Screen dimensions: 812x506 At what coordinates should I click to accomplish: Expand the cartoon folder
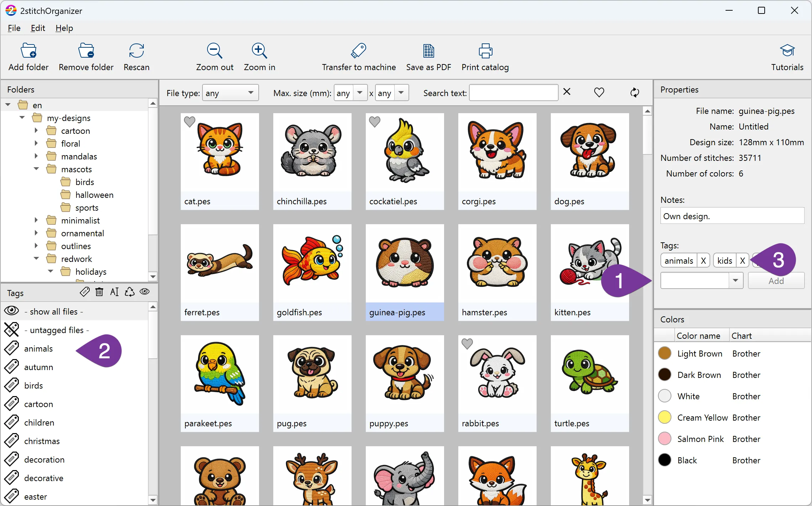click(x=36, y=131)
